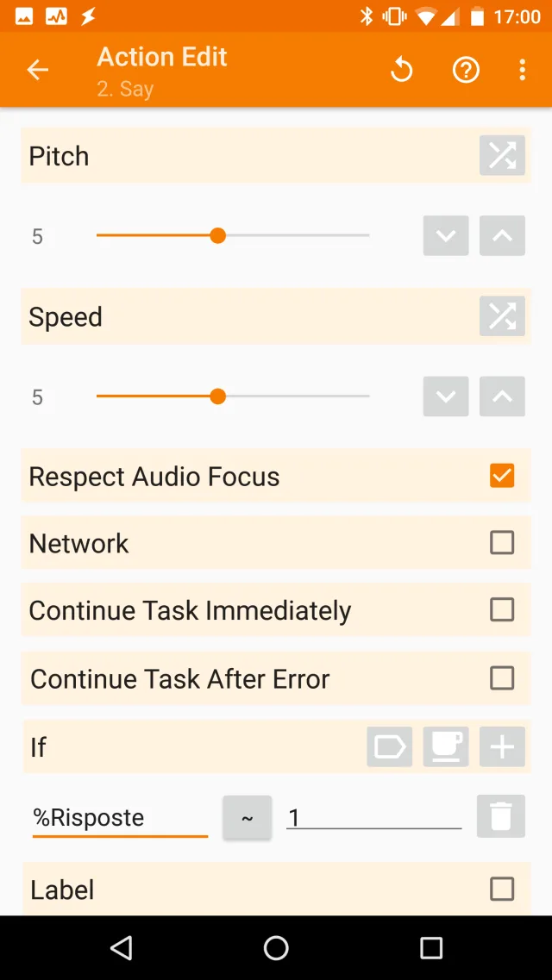Open the condition operator dropdown showing ~
This screenshot has height=980, width=552.
pyautogui.click(x=247, y=817)
